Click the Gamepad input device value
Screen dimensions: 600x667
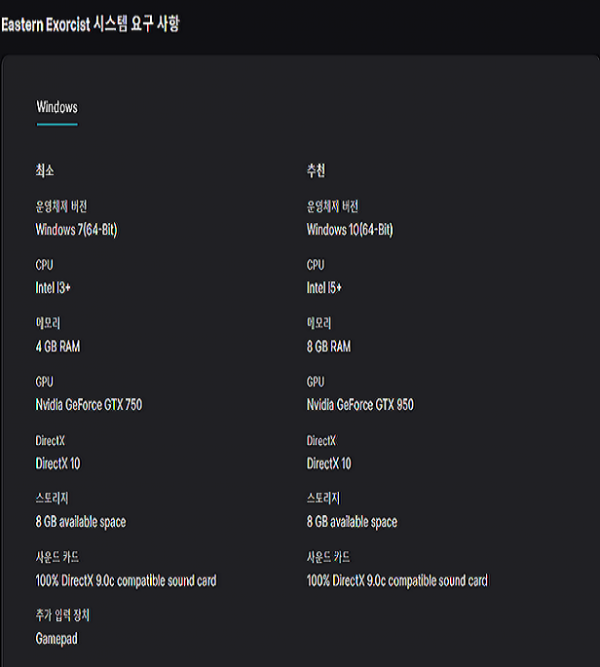[57, 639]
